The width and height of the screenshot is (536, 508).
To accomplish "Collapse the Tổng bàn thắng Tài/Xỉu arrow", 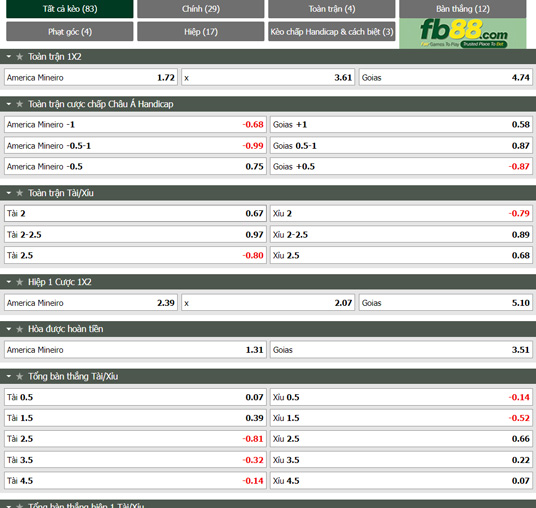I will tap(9, 376).
